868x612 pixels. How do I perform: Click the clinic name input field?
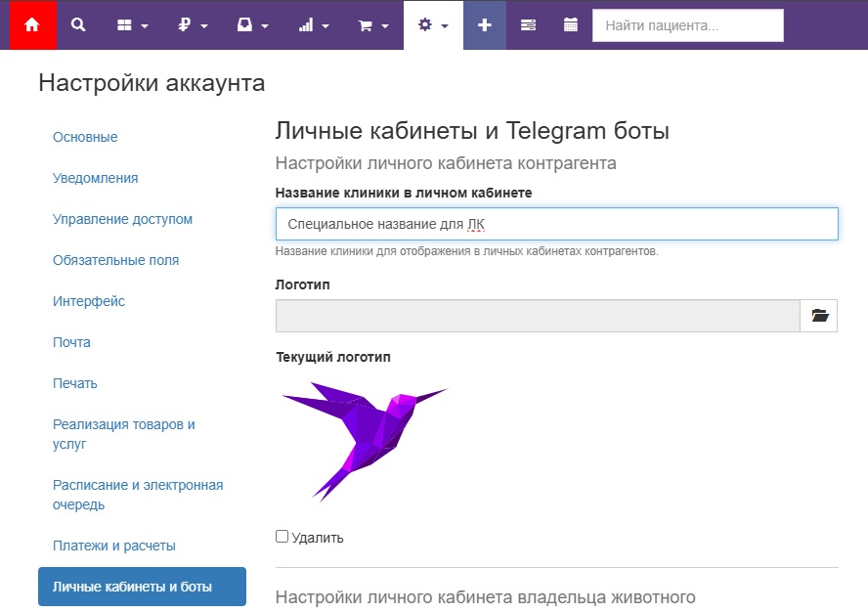(556, 224)
